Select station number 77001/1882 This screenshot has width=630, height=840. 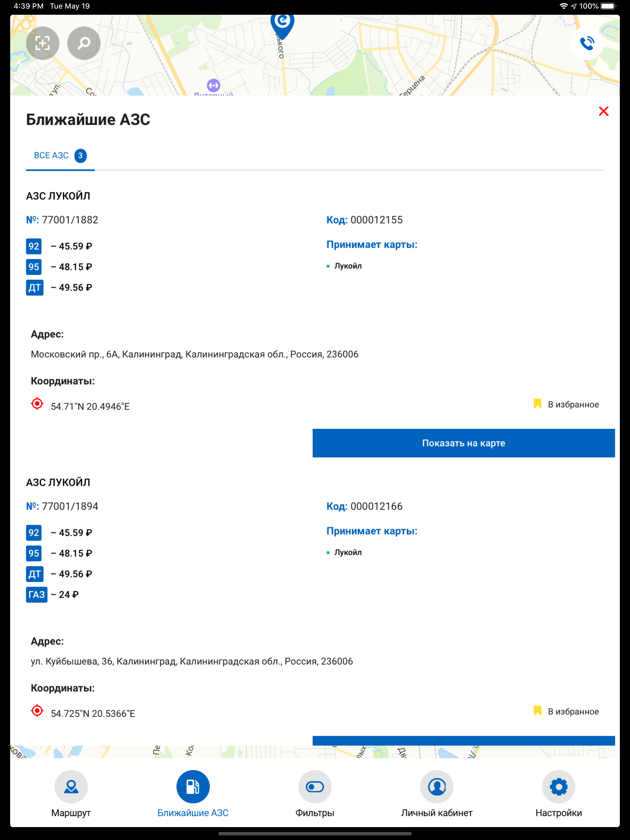(62, 220)
